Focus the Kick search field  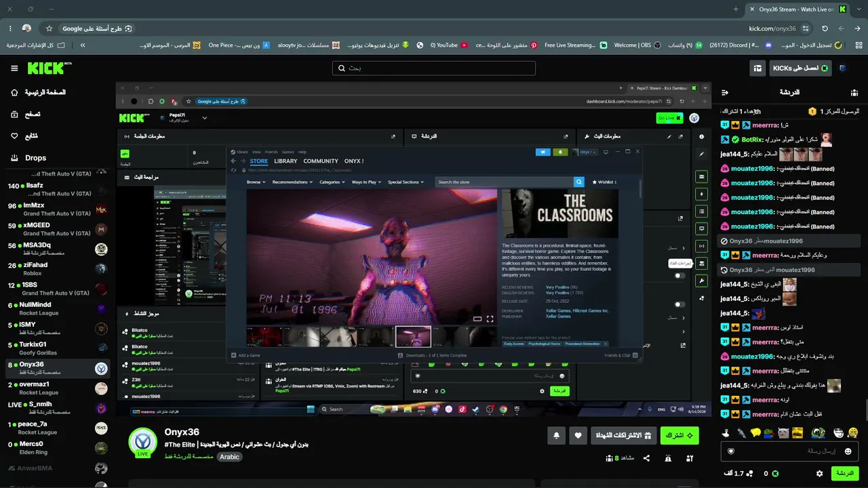[434, 68]
